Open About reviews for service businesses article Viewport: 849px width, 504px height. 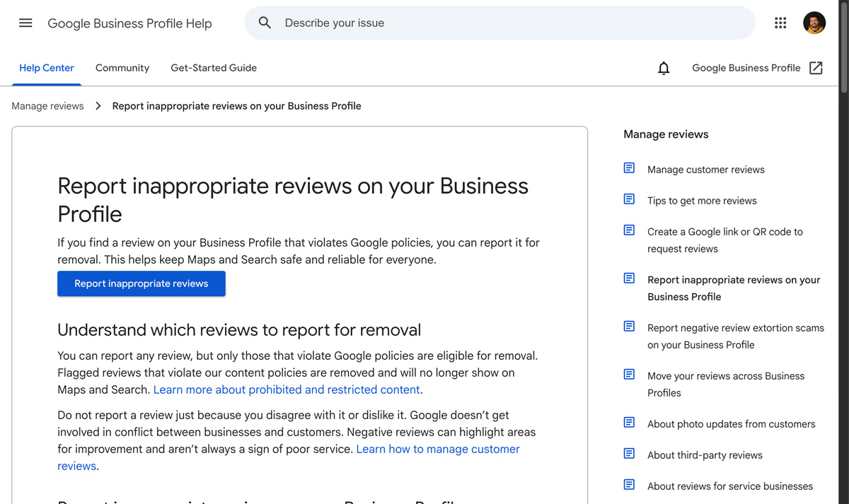coord(730,486)
